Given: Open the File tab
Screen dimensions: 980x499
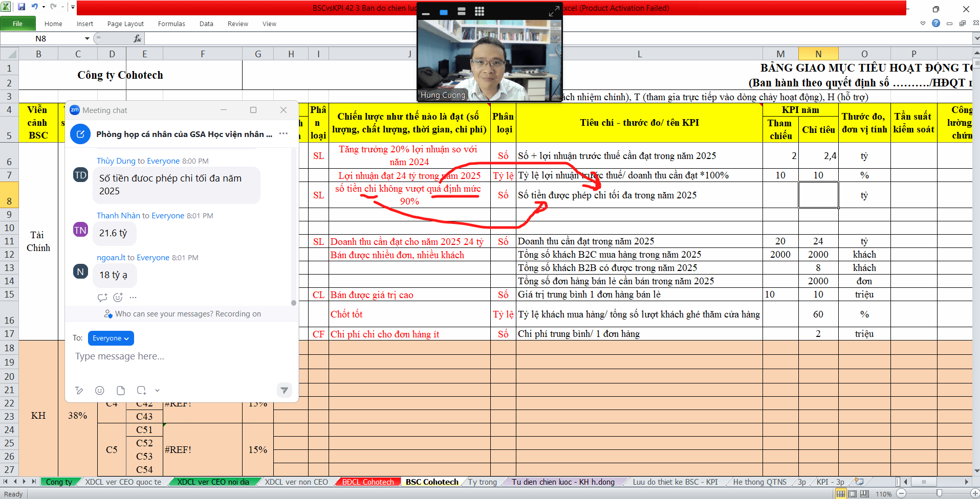Looking at the screenshot, I should [x=18, y=24].
